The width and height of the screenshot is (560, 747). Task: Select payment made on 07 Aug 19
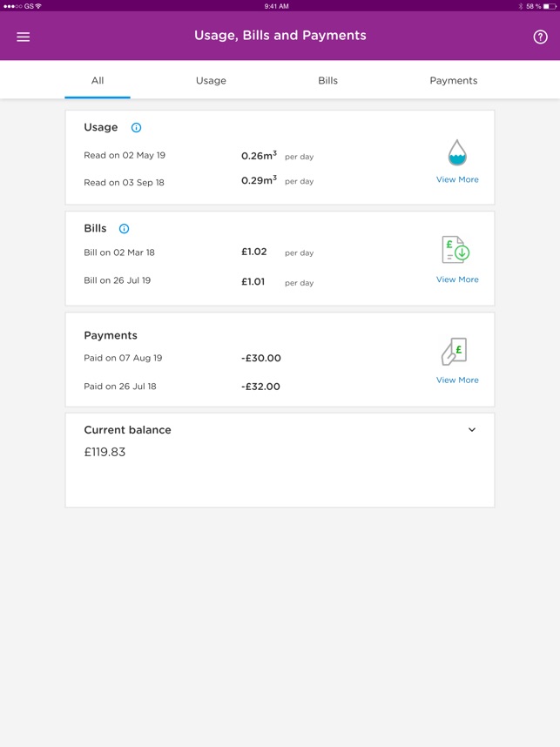click(123, 358)
